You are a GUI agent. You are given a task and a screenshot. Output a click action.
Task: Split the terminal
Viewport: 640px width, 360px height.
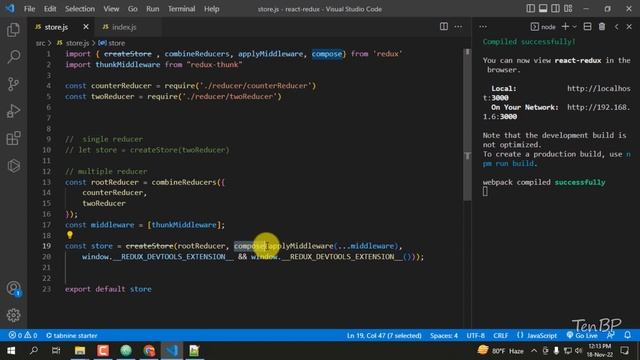coord(587,27)
